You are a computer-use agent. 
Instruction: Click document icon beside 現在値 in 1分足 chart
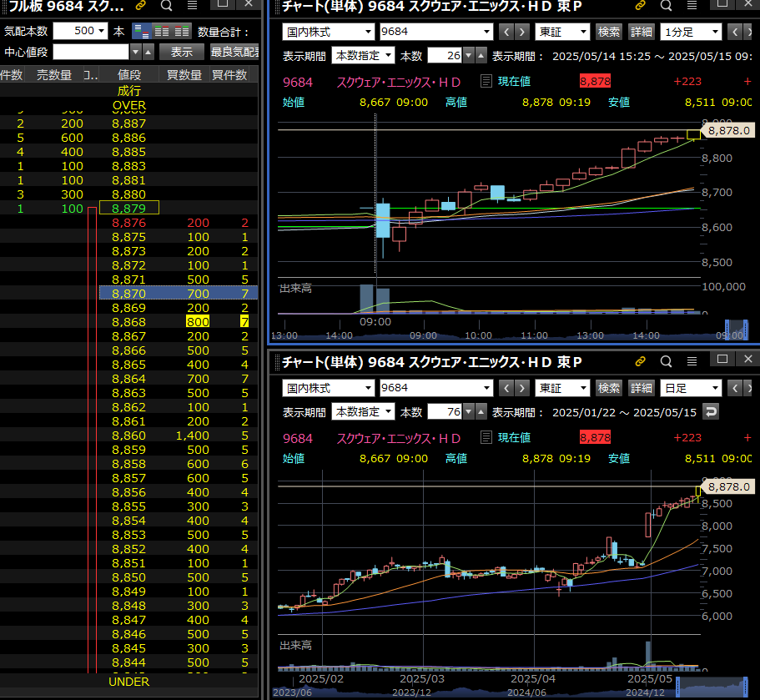(x=486, y=81)
